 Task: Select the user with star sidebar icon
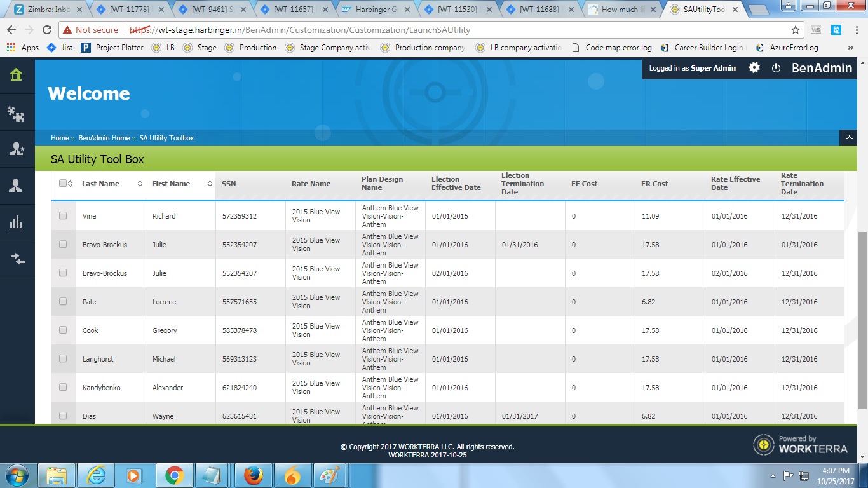[17, 149]
